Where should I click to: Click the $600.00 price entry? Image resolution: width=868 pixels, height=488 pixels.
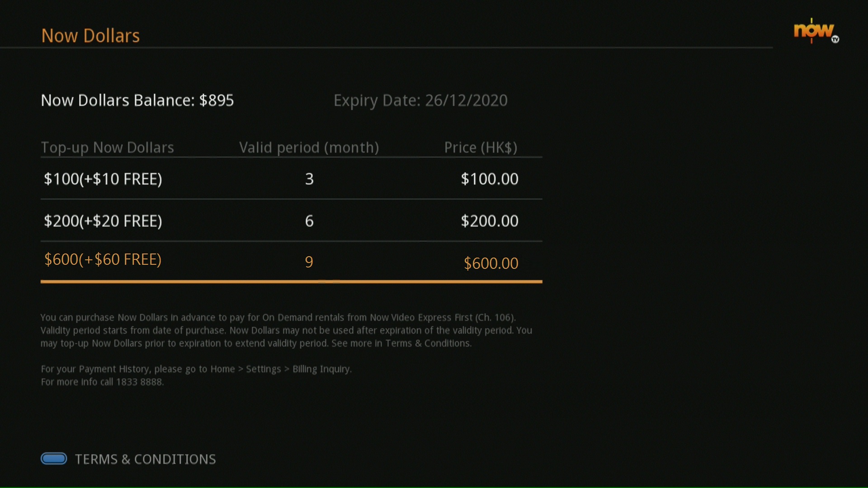point(491,263)
